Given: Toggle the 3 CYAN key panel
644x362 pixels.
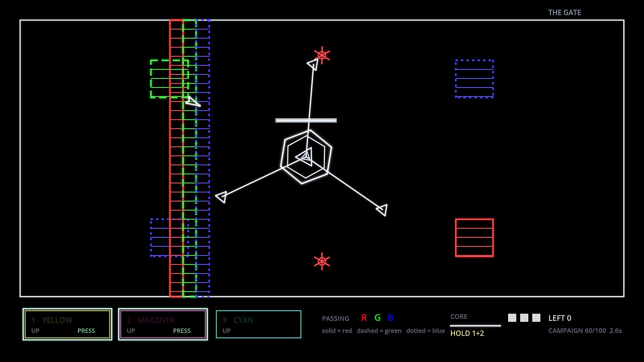Looking at the screenshot, I should [259, 324].
